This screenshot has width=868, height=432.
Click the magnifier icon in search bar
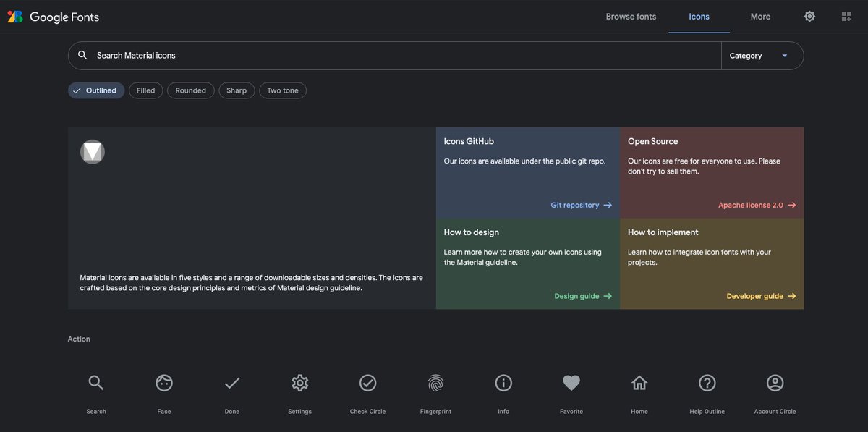tap(82, 55)
